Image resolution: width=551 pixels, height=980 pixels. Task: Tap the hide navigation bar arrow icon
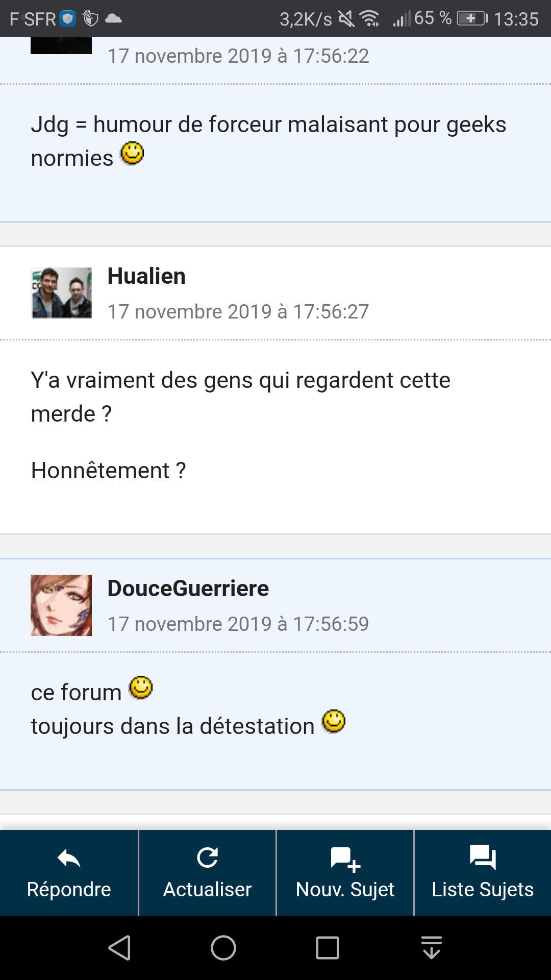tap(432, 948)
